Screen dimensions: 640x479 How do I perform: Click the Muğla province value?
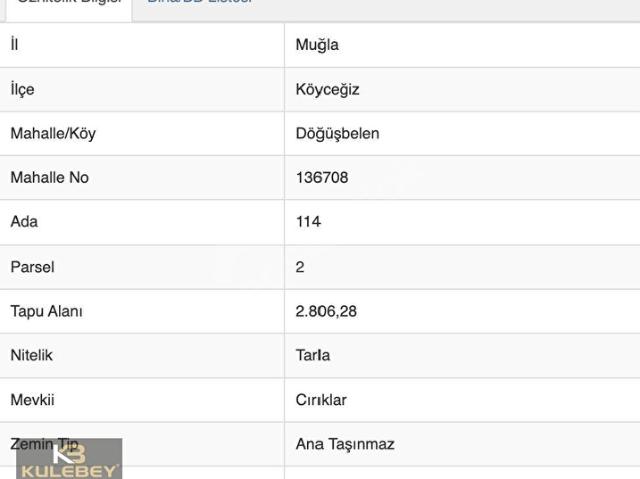click(317, 45)
